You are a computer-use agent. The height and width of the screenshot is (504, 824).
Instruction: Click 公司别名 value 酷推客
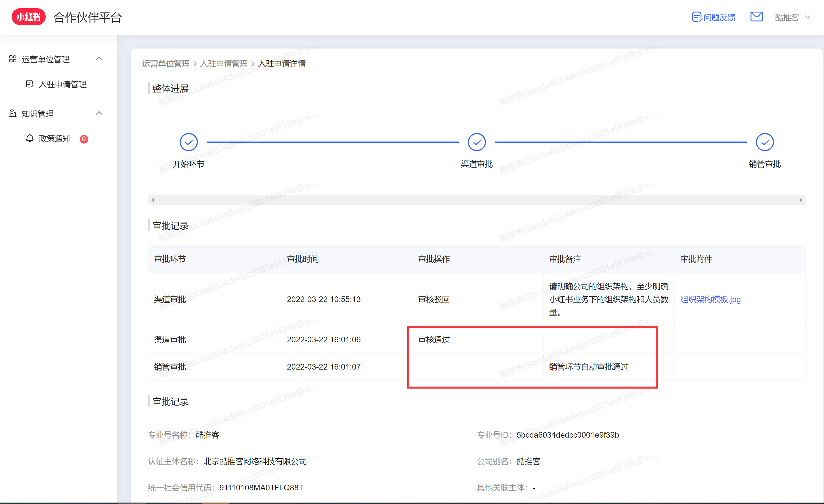tap(529, 461)
